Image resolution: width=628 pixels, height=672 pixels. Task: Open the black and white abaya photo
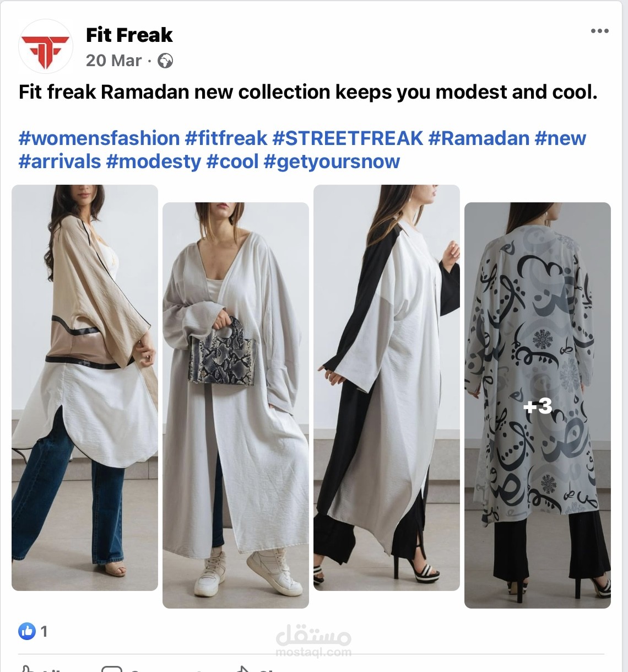click(x=387, y=388)
